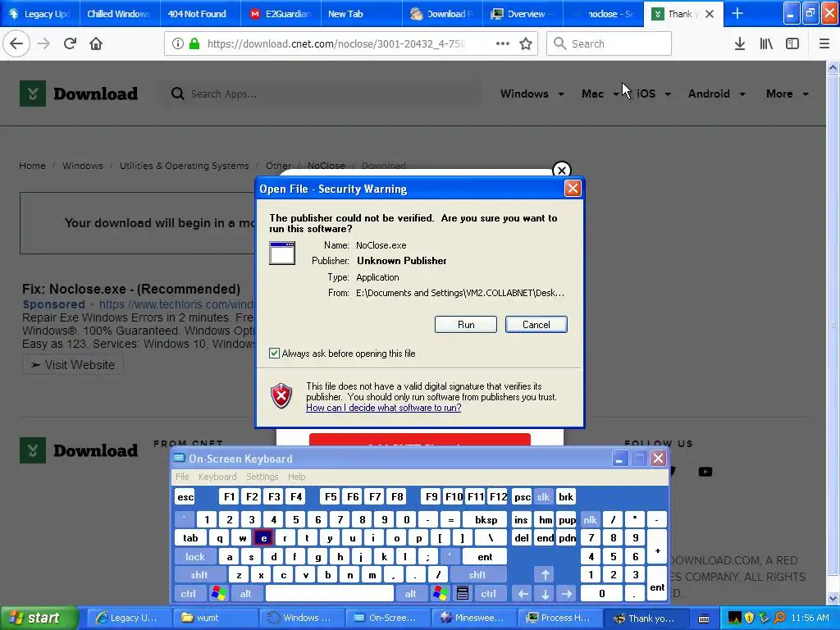Click the Utilities & Operating Systems breadcrumb
Screen dimensions: 840x630
tap(185, 166)
